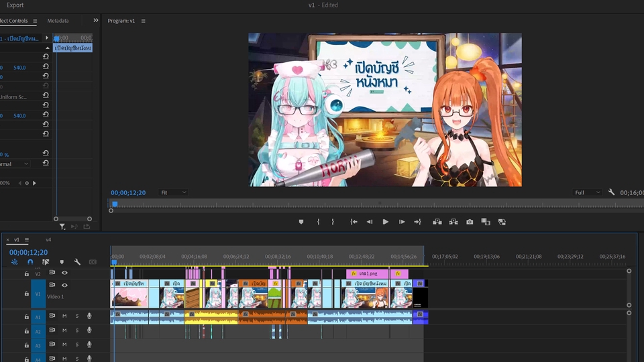The height and width of the screenshot is (362, 644).
Task: Collapse the effect section with the up triangle
Action: (47, 48)
